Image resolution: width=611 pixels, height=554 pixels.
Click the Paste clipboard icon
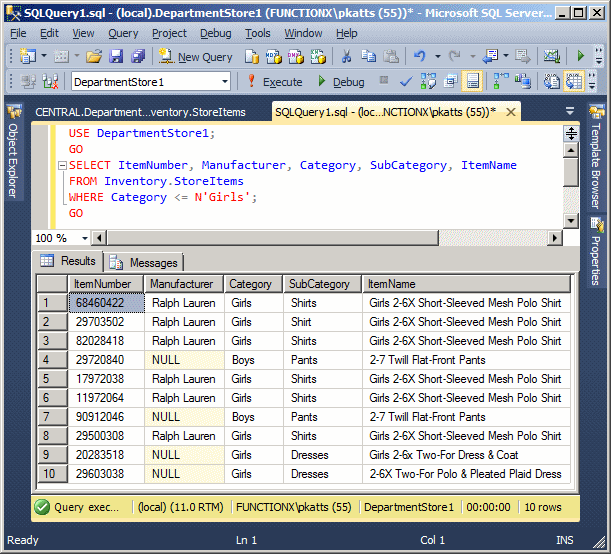(390, 56)
